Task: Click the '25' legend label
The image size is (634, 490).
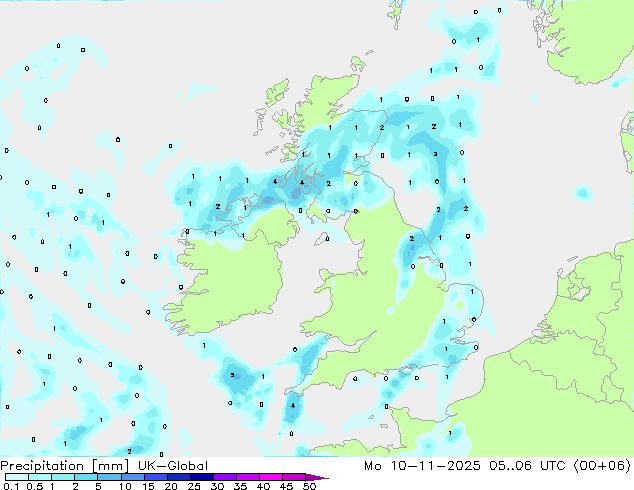Action: (194, 486)
